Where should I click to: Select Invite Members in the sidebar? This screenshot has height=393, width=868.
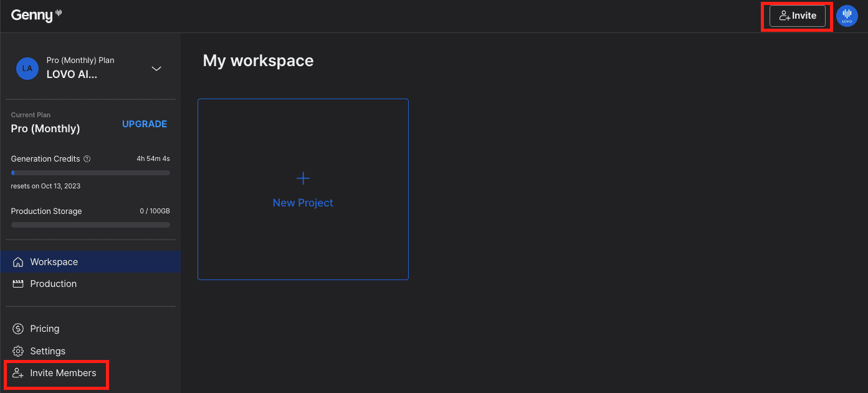coord(63,373)
